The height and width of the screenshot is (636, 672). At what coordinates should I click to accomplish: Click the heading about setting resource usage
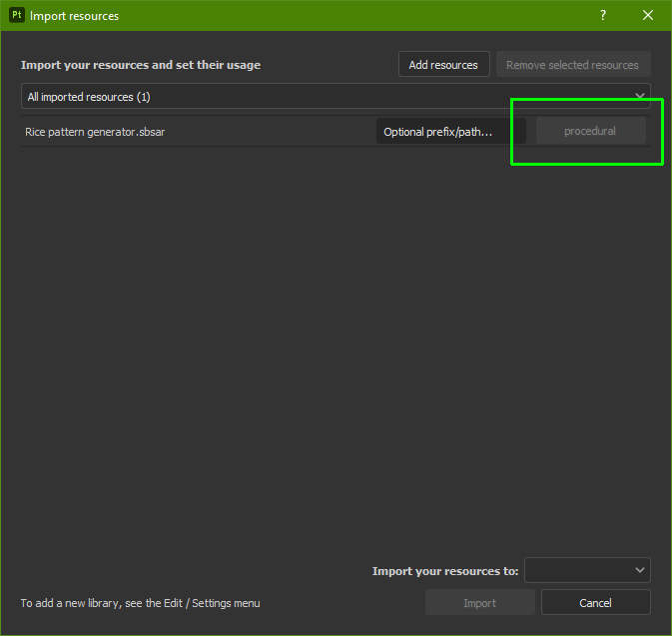point(140,65)
